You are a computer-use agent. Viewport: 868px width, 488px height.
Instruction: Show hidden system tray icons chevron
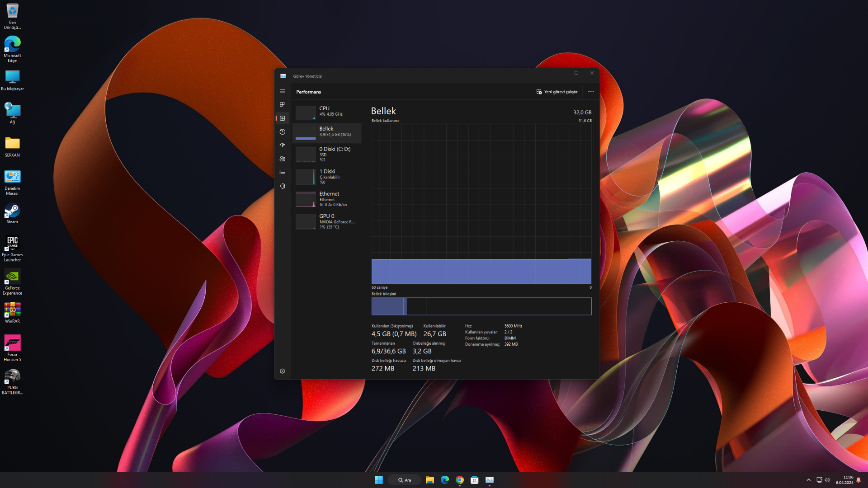pos(808,480)
